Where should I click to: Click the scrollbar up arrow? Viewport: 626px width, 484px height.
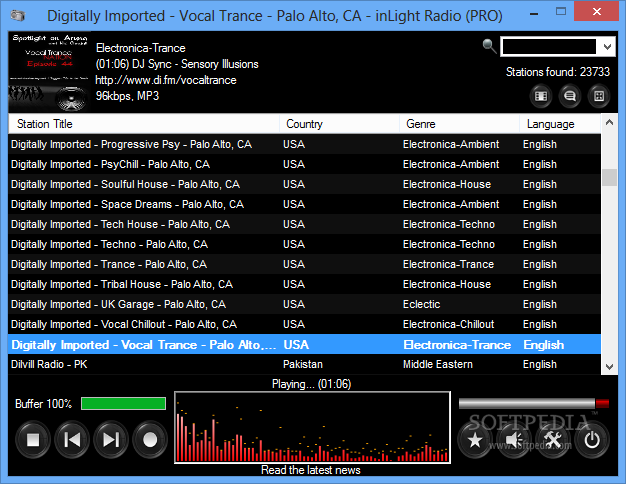[x=609, y=123]
